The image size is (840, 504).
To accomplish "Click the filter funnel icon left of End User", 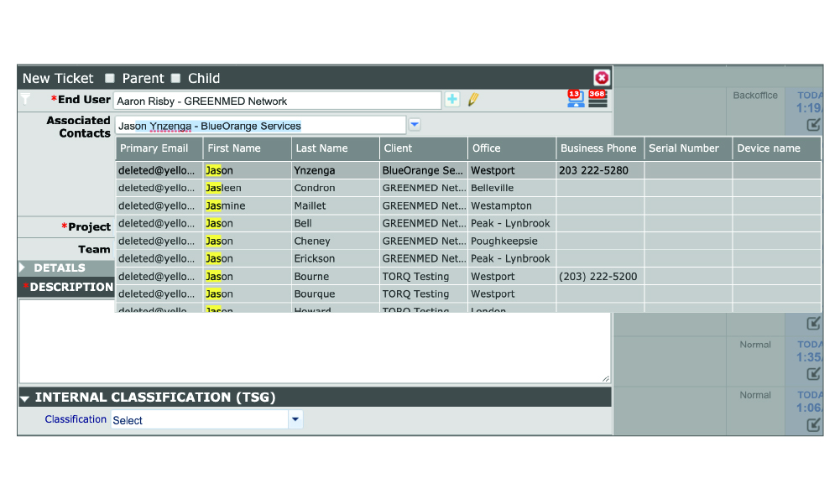I will [25, 100].
